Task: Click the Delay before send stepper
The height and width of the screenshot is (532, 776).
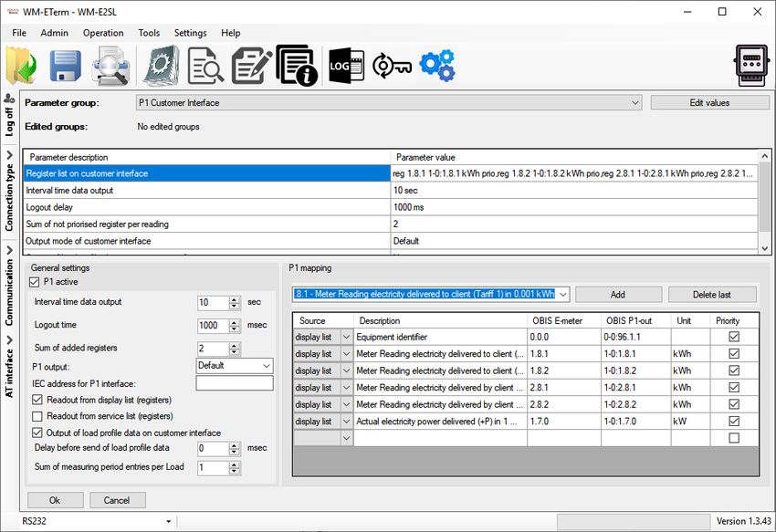Action: [235, 448]
